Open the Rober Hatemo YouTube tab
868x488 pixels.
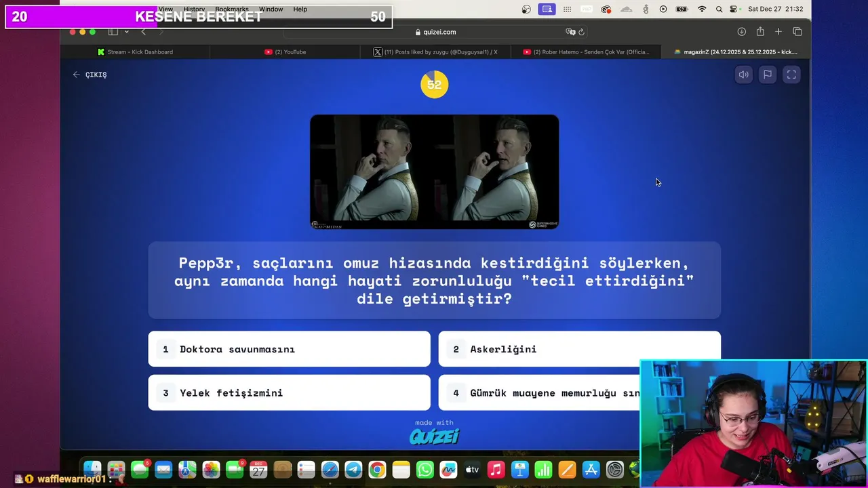point(586,52)
